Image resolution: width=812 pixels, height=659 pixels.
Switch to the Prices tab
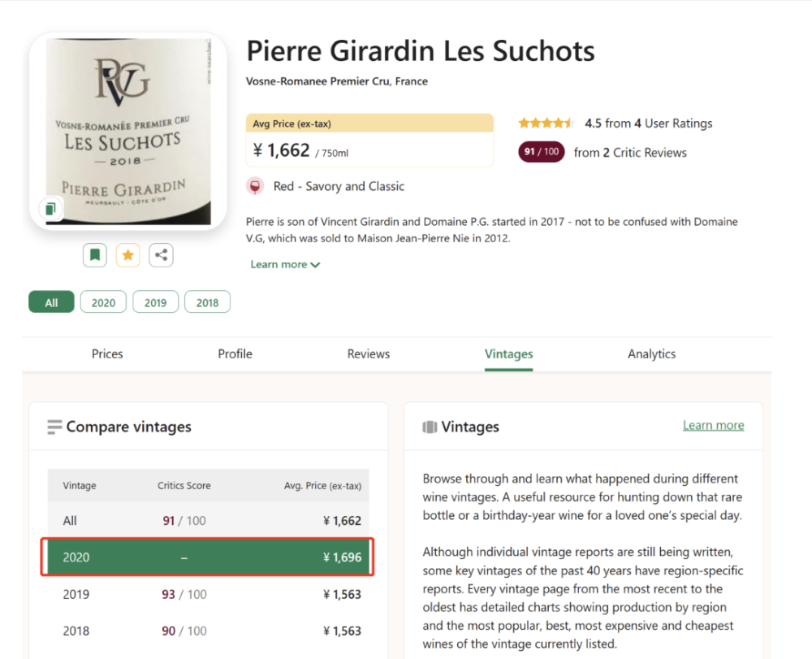(107, 353)
